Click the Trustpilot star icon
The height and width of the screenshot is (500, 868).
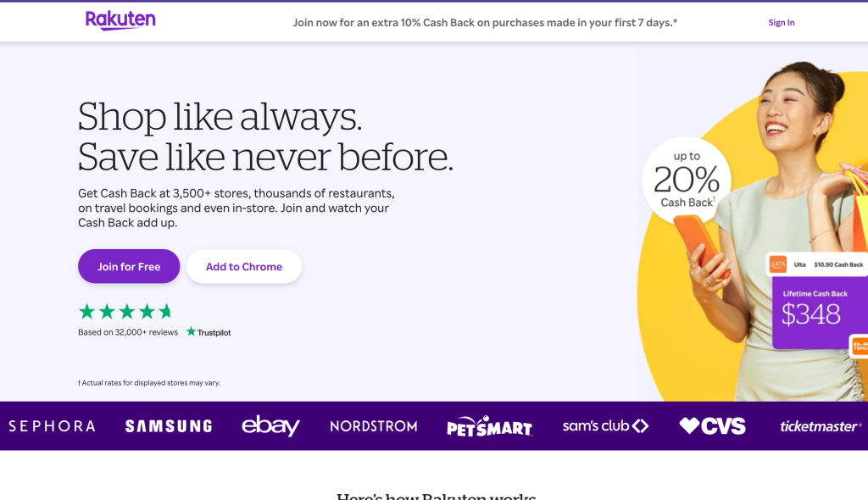tap(190, 331)
